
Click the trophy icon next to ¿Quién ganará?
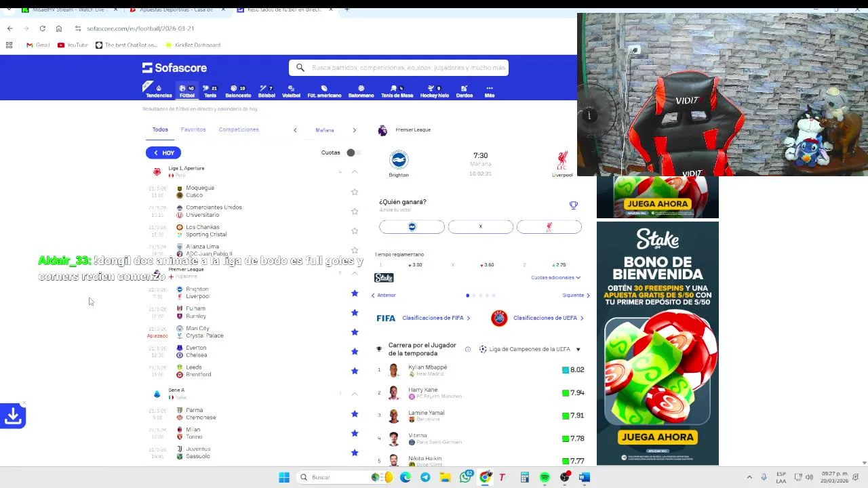pos(574,205)
